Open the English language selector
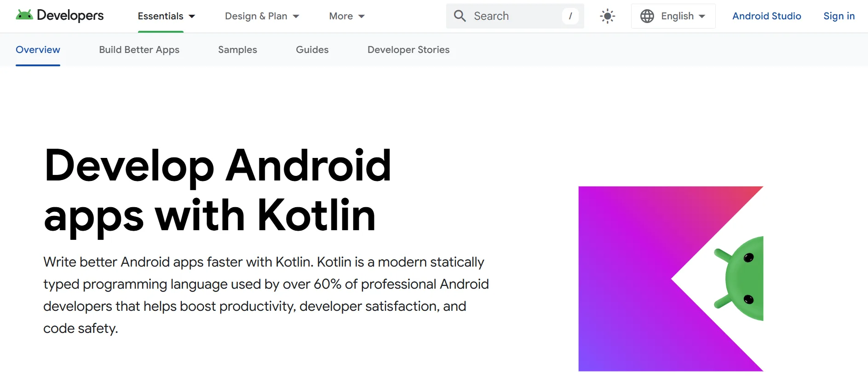868x378 pixels. (673, 16)
